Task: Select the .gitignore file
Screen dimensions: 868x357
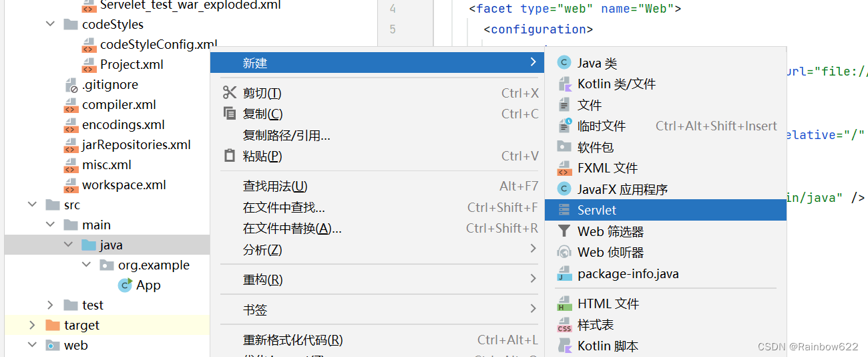Action: (110, 84)
